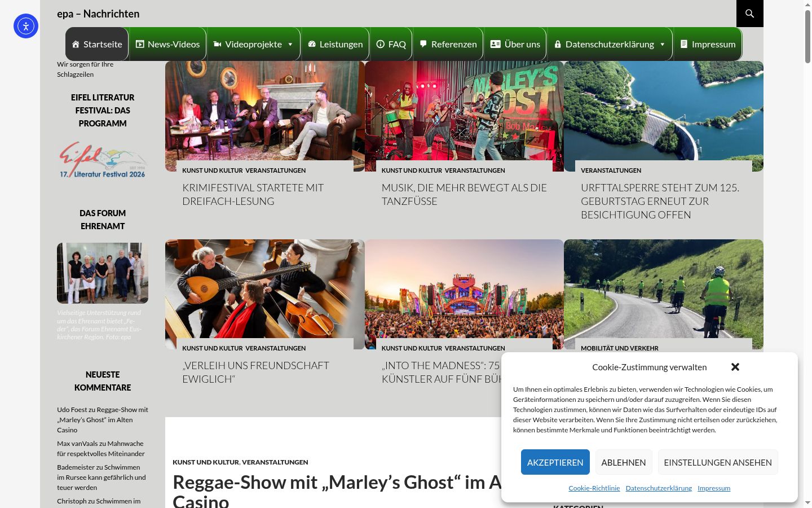Click the document icon beside Impressum
The height and width of the screenshot is (508, 812).
click(684, 44)
